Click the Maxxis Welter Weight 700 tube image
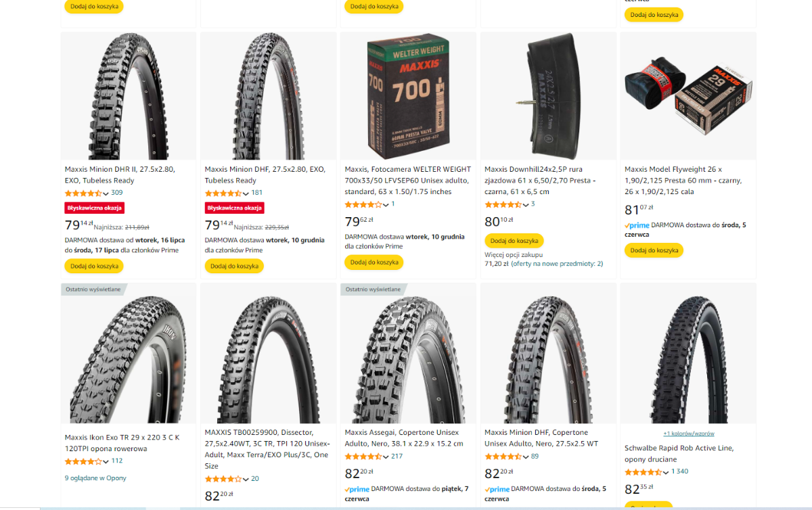The image size is (812, 510). pos(408,96)
